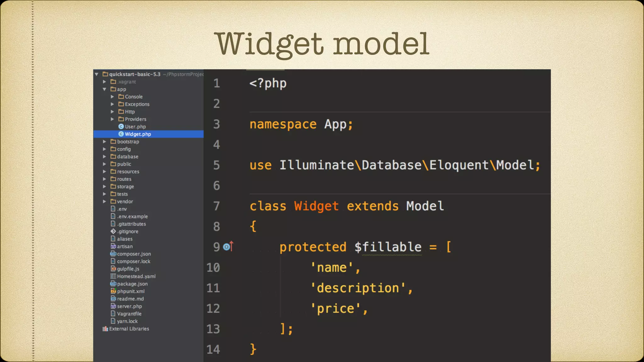Click 'price' string on line 12
644x362 pixels.
(x=335, y=309)
